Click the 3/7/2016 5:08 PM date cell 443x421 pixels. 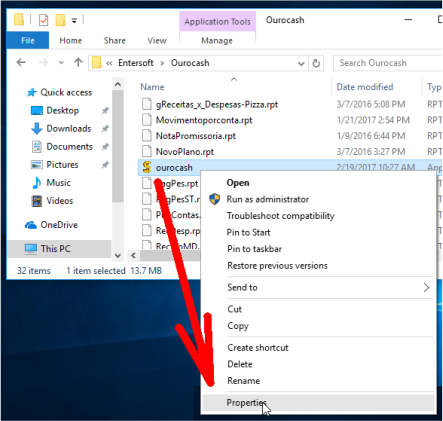click(371, 104)
